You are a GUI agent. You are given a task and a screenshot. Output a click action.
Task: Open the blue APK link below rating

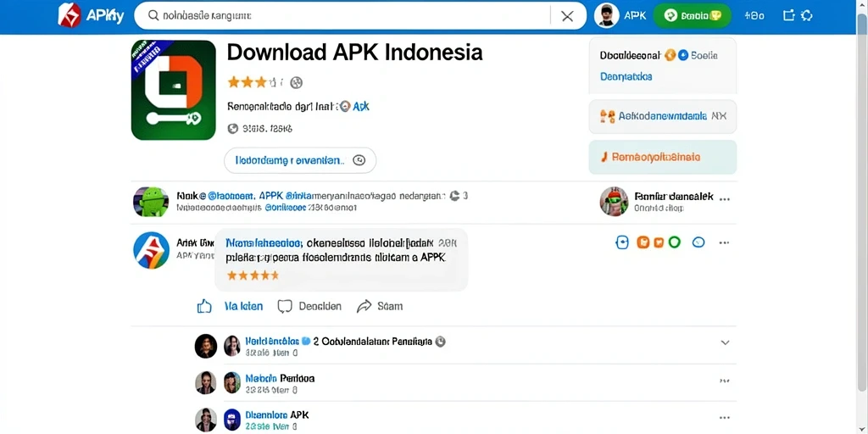[x=361, y=106]
